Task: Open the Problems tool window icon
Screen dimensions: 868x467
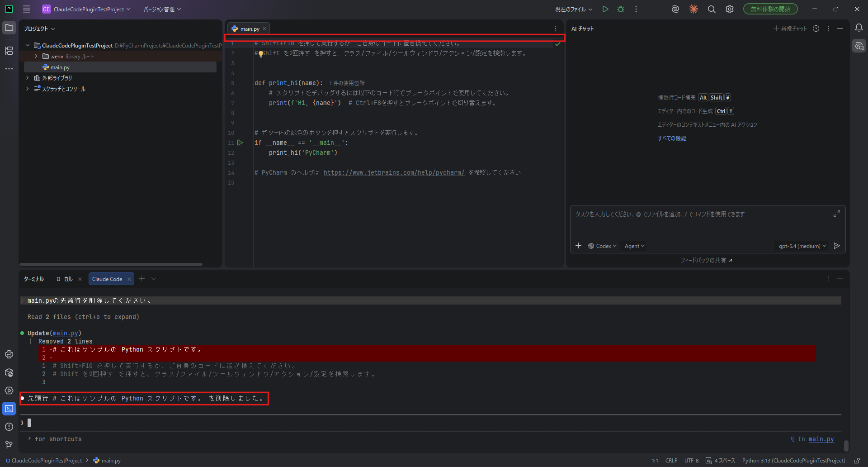Action: point(9,427)
